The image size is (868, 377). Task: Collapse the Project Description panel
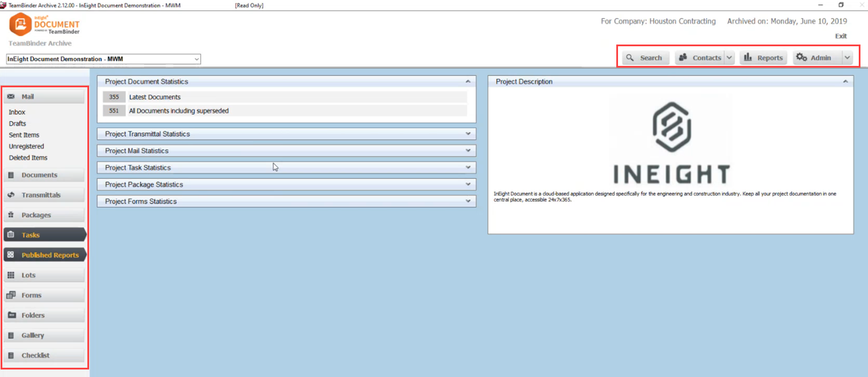(x=845, y=82)
